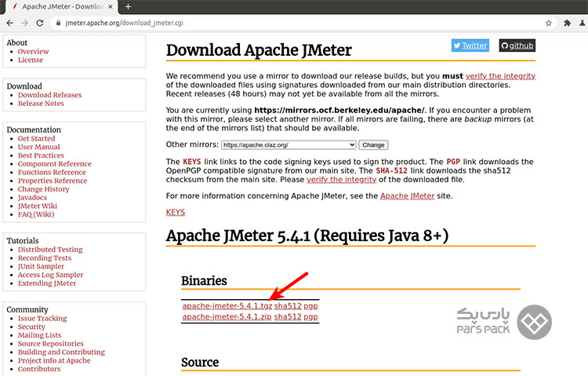
Task: Open Building and Contributing link
Action: pyautogui.click(x=61, y=352)
